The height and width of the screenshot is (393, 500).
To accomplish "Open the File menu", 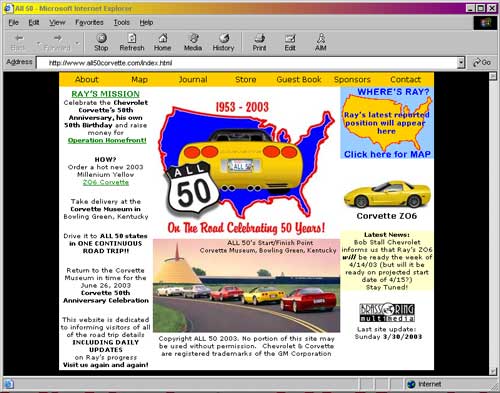I will point(13,22).
